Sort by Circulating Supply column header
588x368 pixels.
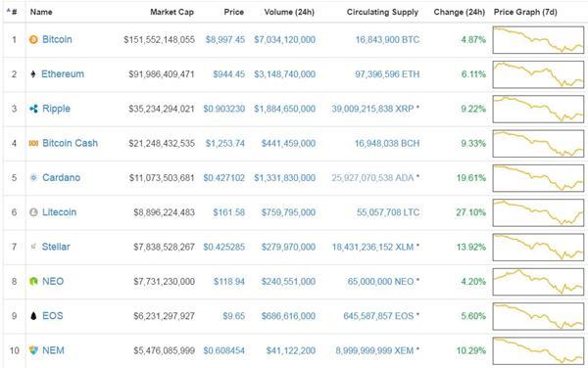(382, 12)
